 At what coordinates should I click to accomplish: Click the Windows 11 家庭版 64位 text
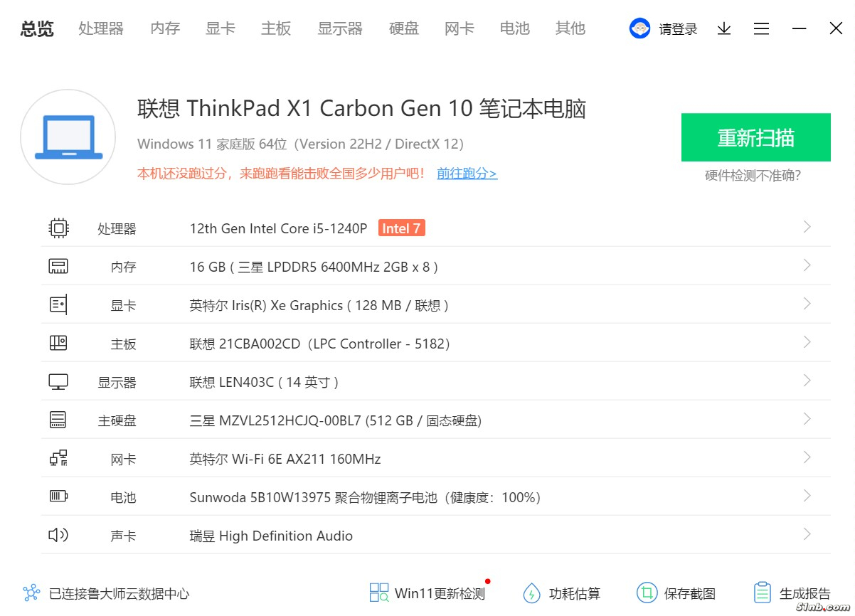pyautogui.click(x=301, y=144)
